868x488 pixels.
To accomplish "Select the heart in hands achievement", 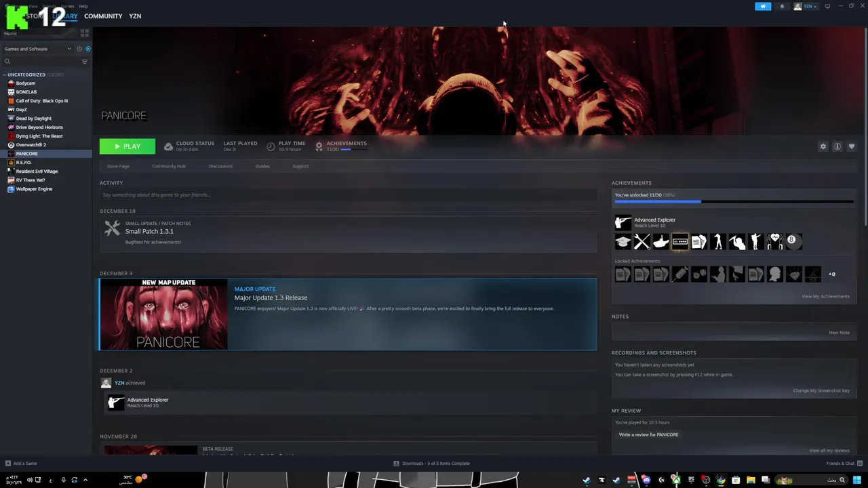I will (x=774, y=241).
